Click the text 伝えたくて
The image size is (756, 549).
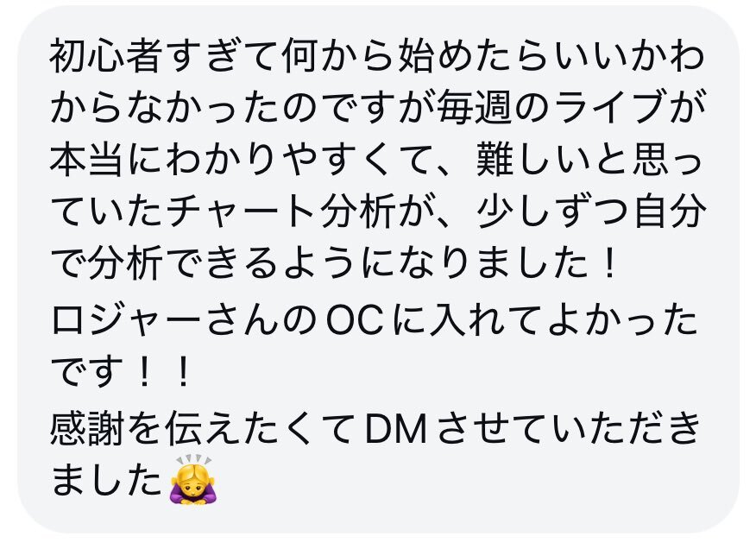(260, 428)
